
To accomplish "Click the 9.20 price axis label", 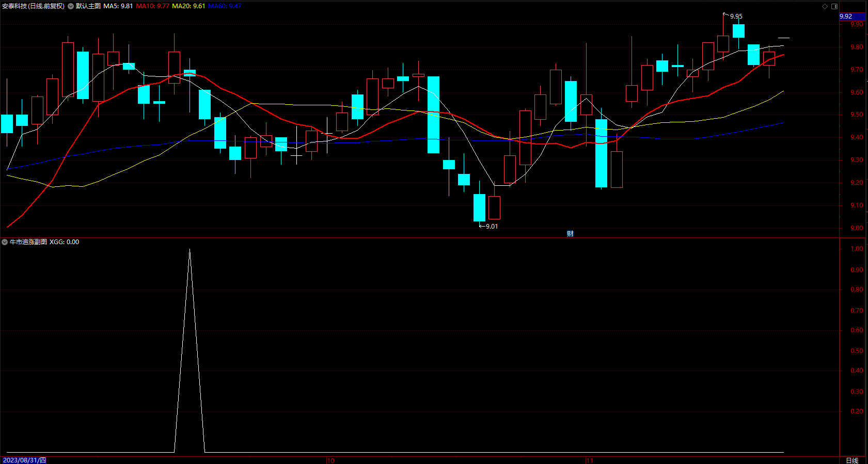I will coord(857,183).
